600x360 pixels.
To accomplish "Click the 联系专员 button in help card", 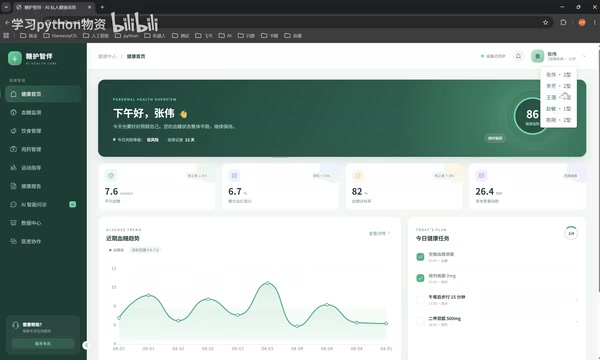I will (43, 344).
